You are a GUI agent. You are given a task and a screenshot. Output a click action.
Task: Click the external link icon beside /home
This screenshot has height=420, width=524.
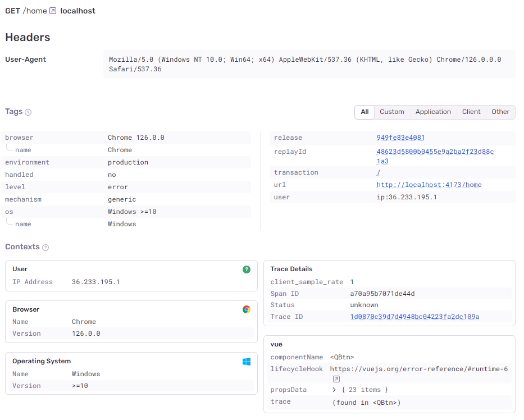pos(53,11)
